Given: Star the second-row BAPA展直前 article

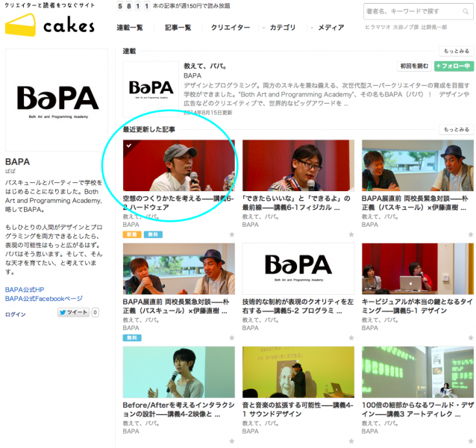Looking at the screenshot, I should click(x=232, y=337).
